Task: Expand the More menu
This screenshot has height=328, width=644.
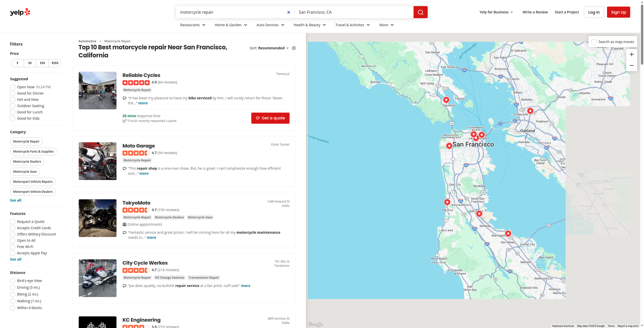Action: point(387,25)
